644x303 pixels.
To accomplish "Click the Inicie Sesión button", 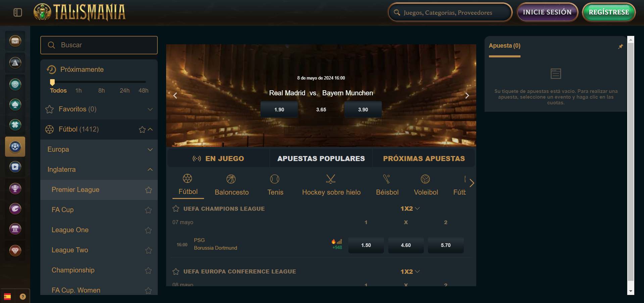I will click(547, 12).
